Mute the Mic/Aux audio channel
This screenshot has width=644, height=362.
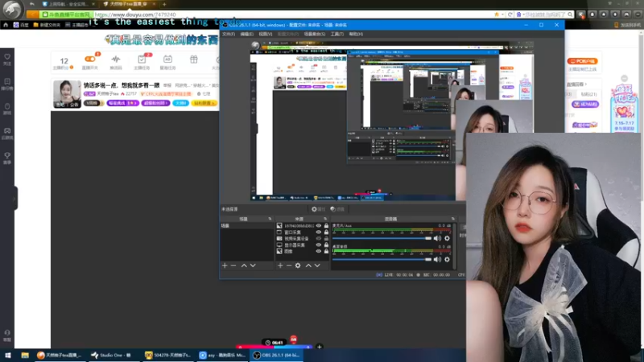[437, 238]
